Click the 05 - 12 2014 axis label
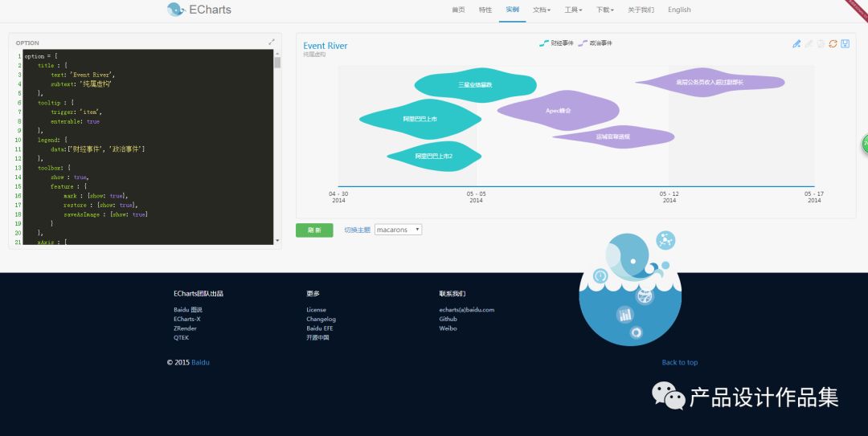This screenshot has width=868, height=436. tap(669, 197)
